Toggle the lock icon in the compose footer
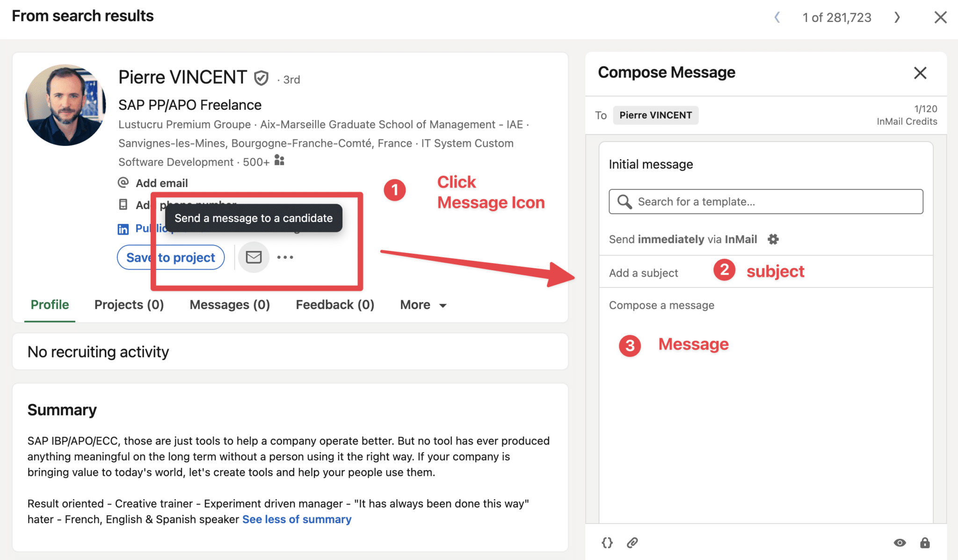 [925, 543]
